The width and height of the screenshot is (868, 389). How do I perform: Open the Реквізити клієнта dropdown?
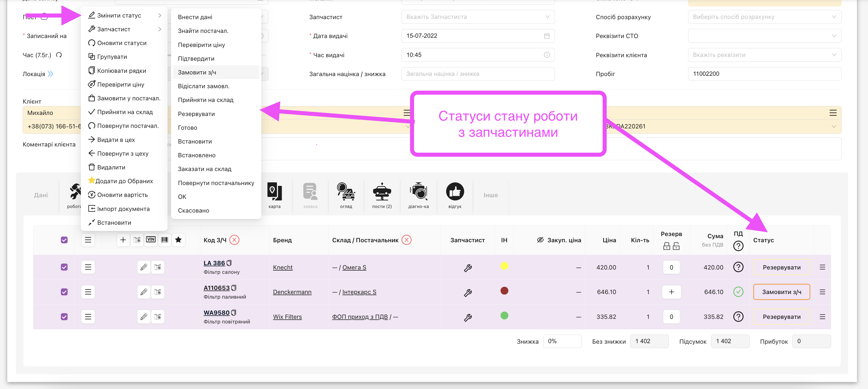pyautogui.click(x=764, y=55)
